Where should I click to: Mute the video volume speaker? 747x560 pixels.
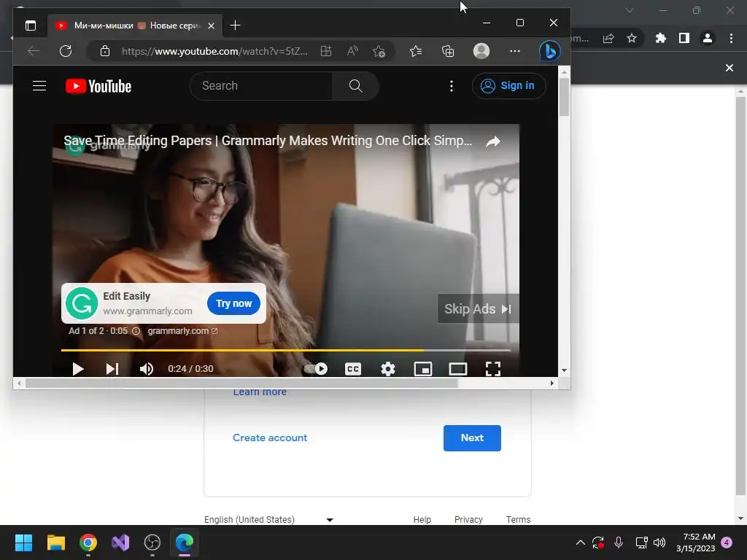[146, 368]
